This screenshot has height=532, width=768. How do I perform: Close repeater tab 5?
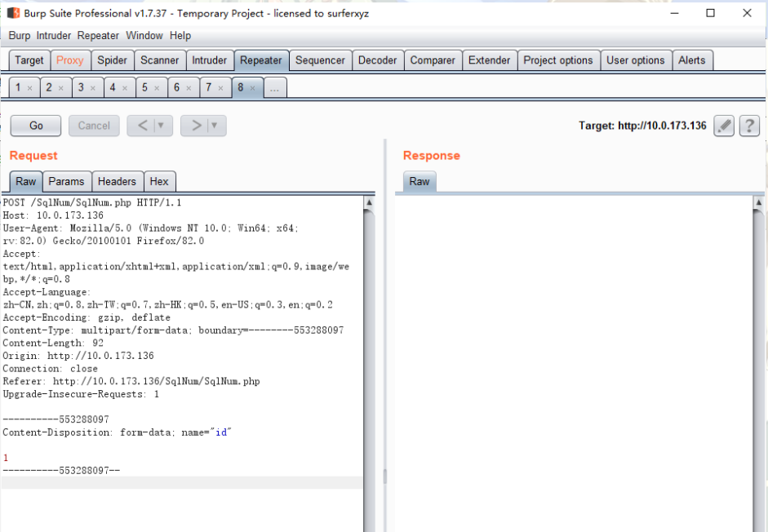(157, 88)
